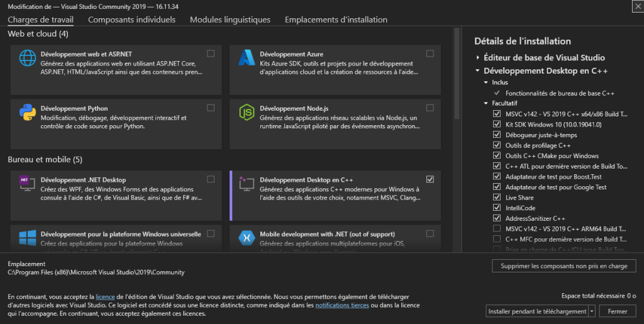This screenshot has height=324, width=644.
Task: Switch to Charges de travail tab
Action: point(41,20)
